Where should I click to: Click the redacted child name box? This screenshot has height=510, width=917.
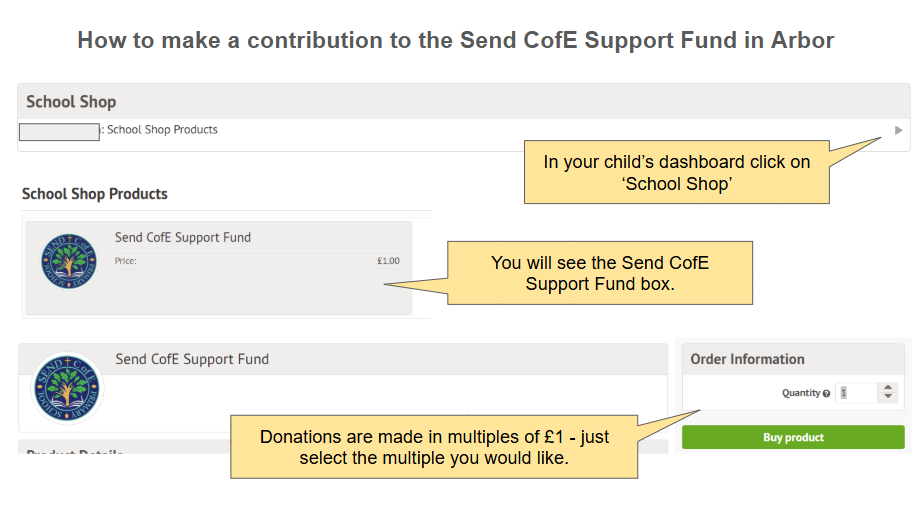click(59, 131)
